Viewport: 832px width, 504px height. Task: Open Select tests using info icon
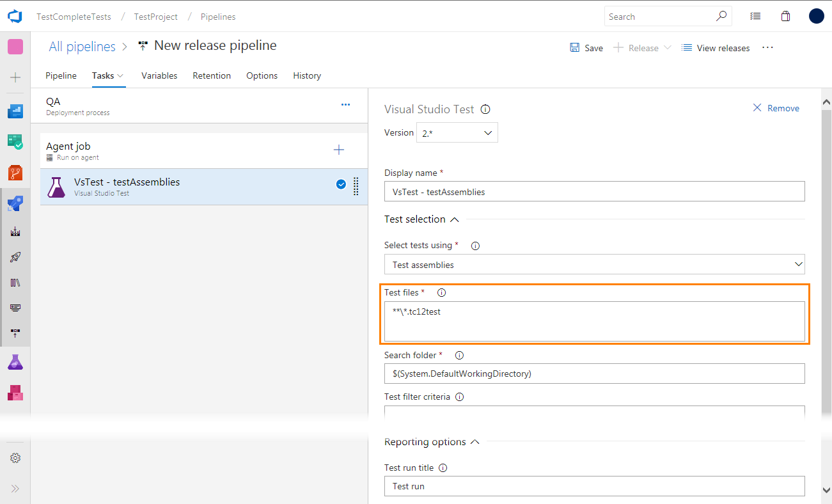[475, 246]
